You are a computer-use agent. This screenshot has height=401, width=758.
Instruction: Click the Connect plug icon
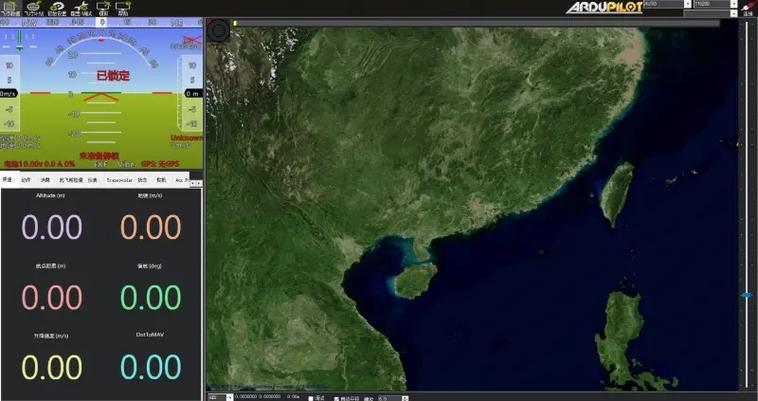747,9
